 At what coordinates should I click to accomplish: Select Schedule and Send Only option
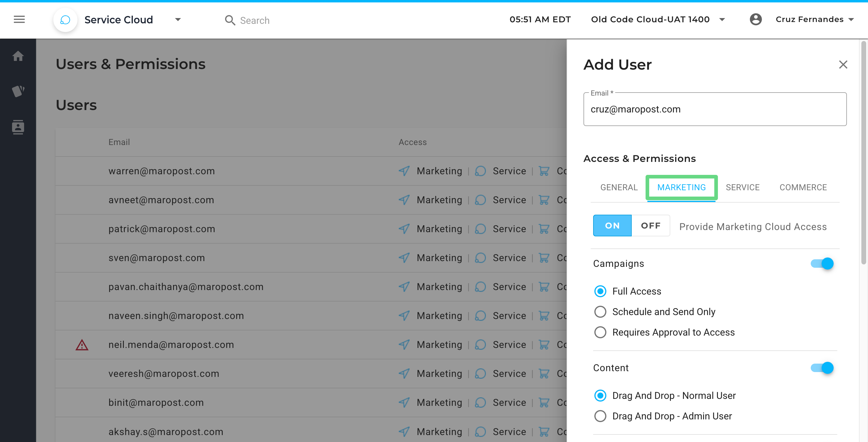pos(600,311)
